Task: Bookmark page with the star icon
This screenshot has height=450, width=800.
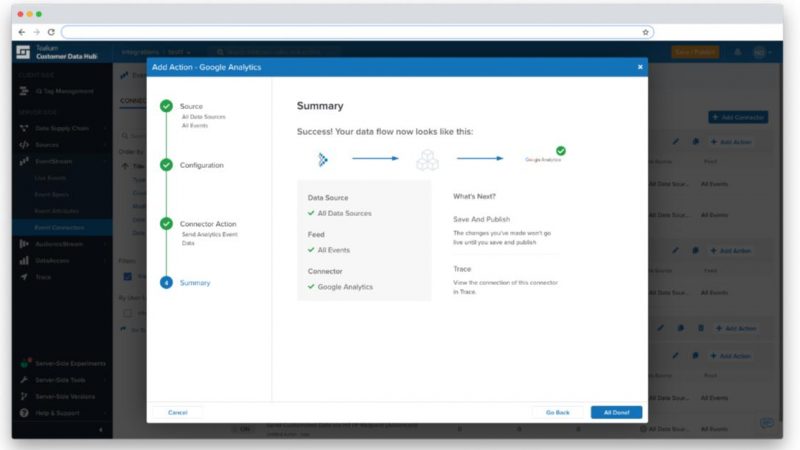Action: tap(646, 32)
